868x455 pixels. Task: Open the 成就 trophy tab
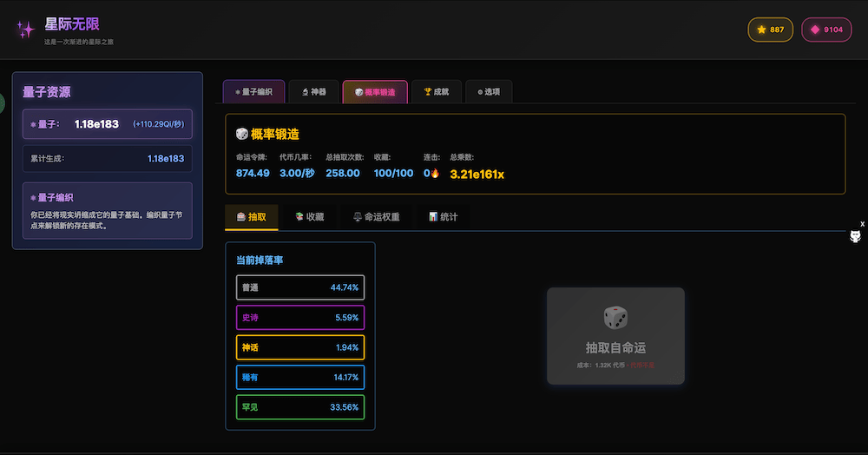click(x=436, y=92)
